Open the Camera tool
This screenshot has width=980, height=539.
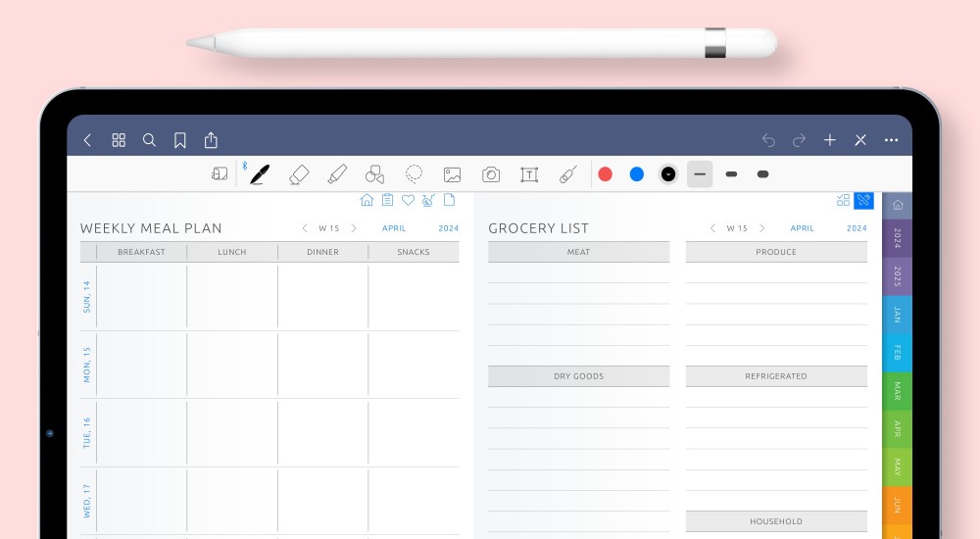pyautogui.click(x=491, y=174)
